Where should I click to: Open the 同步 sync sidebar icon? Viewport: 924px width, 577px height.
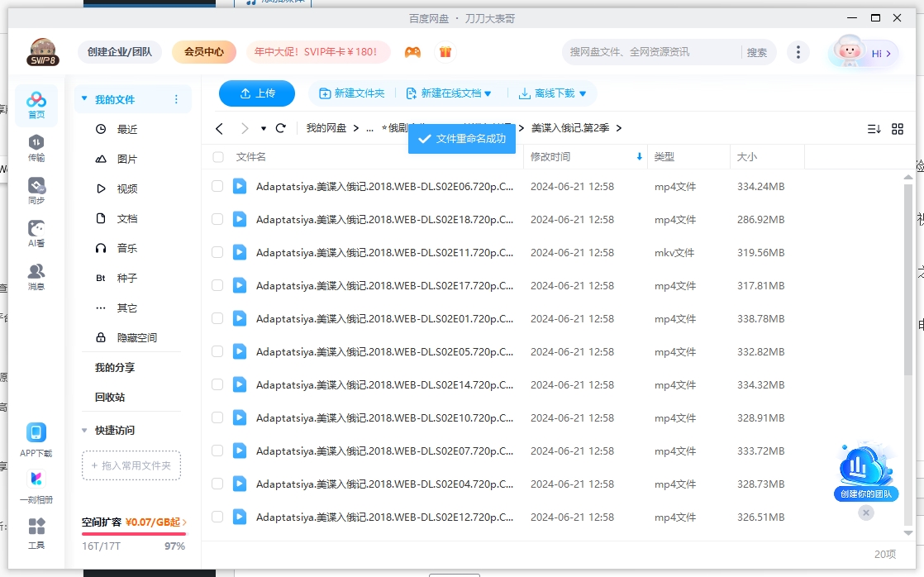36,190
